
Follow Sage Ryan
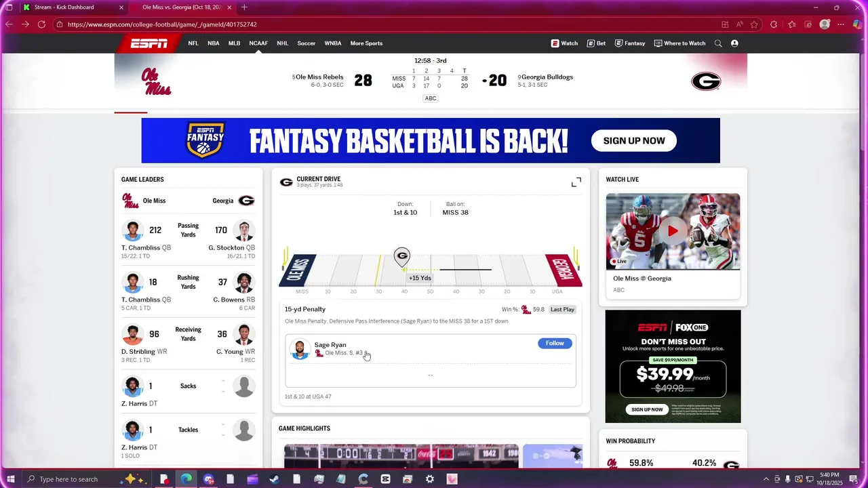pos(555,344)
